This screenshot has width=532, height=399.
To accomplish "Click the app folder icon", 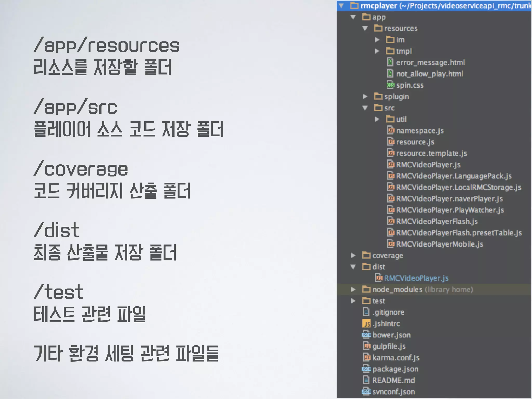I will (366, 17).
